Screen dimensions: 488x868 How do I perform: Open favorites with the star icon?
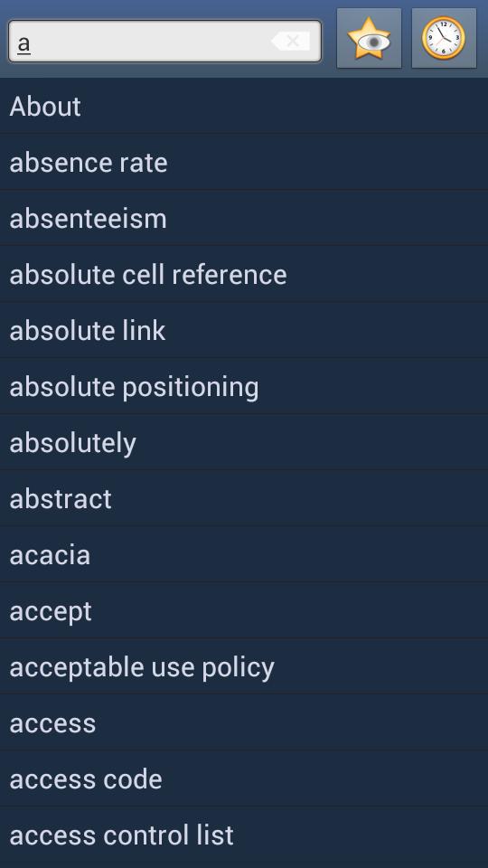click(x=369, y=38)
